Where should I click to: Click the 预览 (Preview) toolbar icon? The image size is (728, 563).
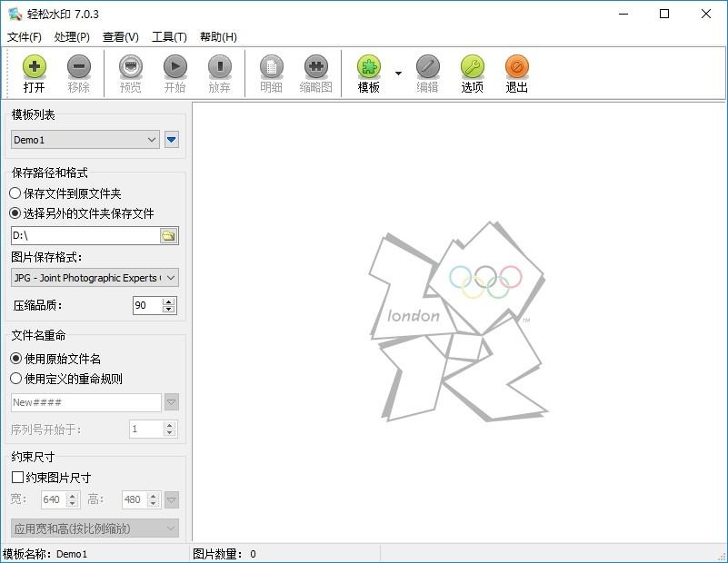131,67
